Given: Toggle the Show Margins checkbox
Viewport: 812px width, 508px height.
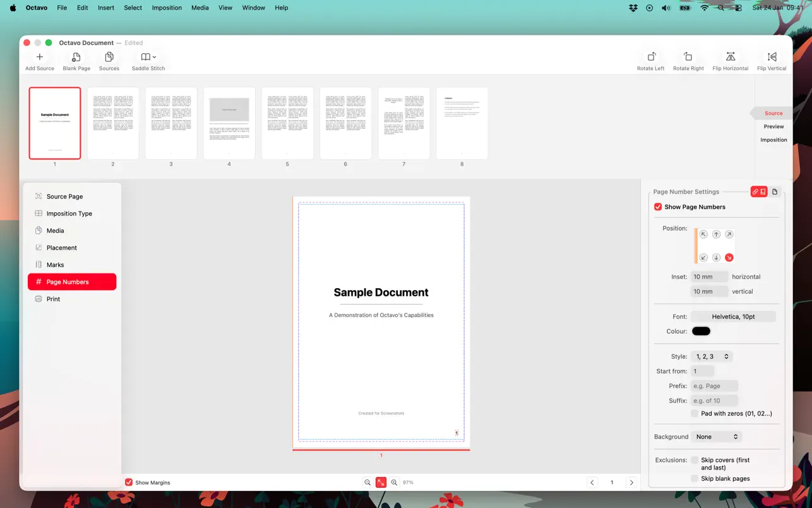Looking at the screenshot, I should coord(129,483).
